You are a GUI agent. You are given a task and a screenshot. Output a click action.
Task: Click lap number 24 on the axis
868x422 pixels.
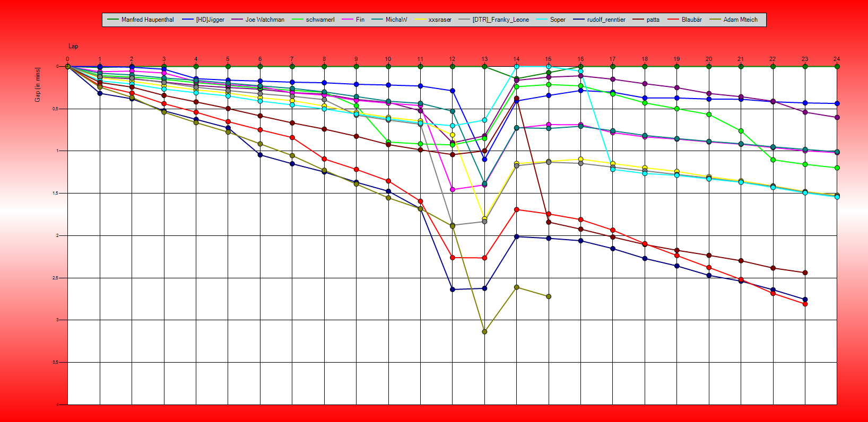[837, 59]
